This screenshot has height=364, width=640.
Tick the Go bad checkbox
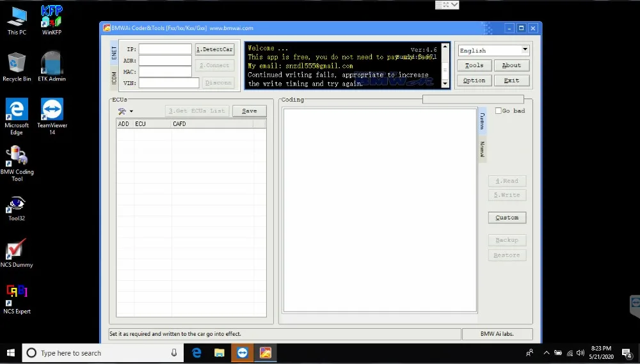(499, 111)
